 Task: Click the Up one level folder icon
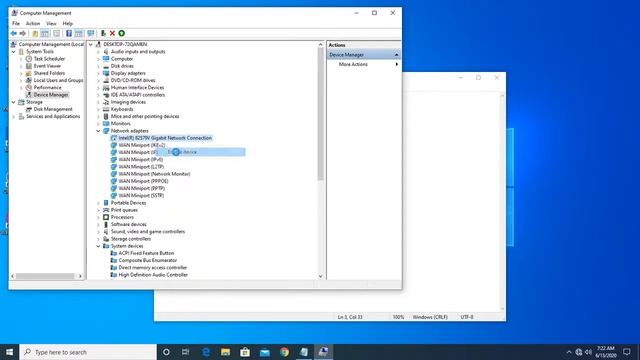click(35, 33)
